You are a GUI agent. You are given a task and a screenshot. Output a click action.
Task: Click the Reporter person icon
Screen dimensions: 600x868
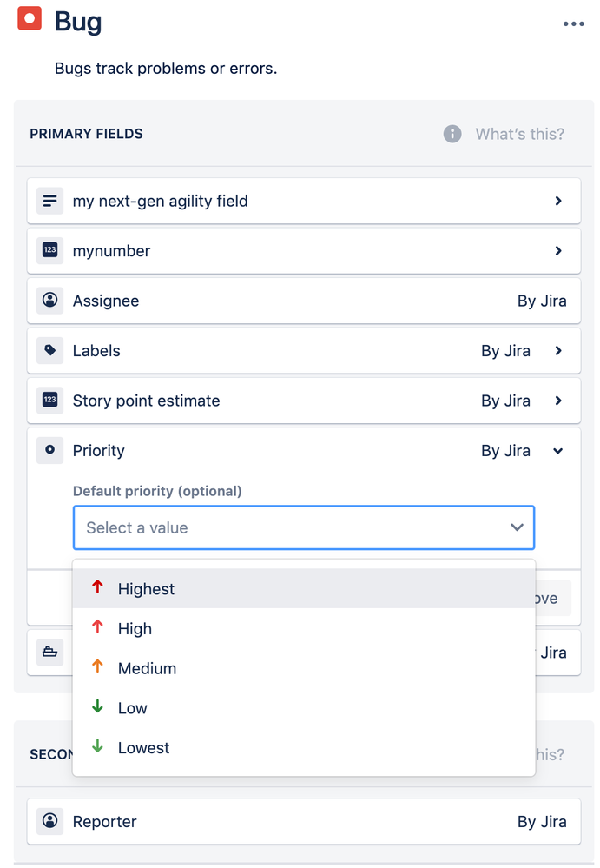click(50, 821)
